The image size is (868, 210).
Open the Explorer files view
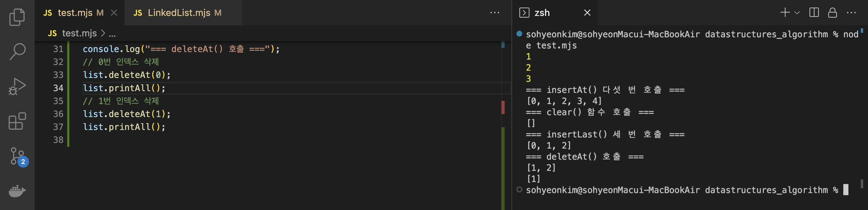pyautogui.click(x=17, y=17)
